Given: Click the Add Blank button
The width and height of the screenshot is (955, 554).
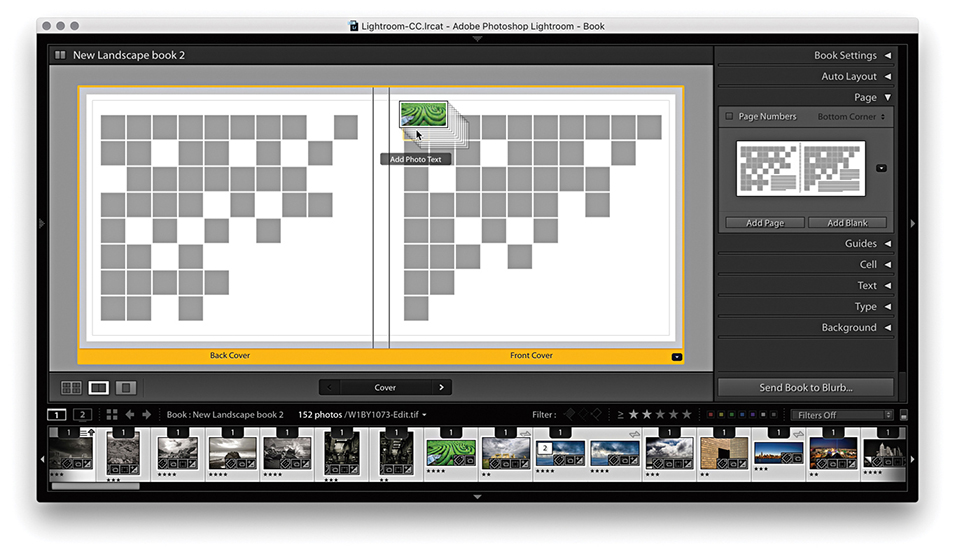Looking at the screenshot, I should [847, 223].
